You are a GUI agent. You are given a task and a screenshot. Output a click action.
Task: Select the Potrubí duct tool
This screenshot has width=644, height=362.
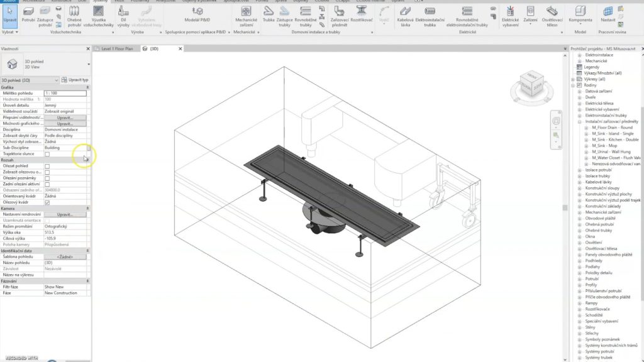[x=28, y=14]
